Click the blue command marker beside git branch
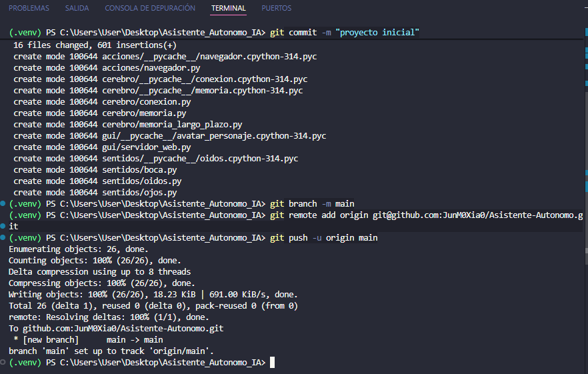The height and width of the screenshot is (374, 588). click(3, 204)
